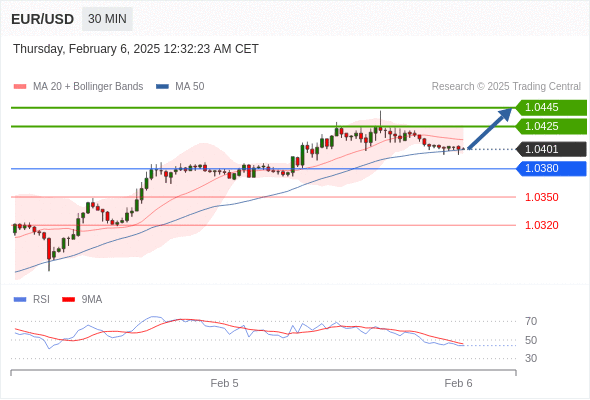590x400 pixels.
Task: Click the red 1.0350 support label
Action: tap(542, 197)
